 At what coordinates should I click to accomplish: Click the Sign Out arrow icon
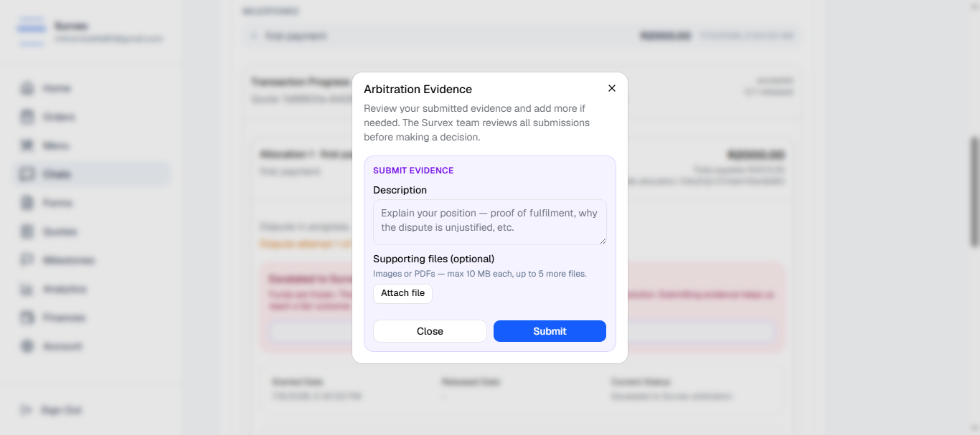click(x=27, y=410)
